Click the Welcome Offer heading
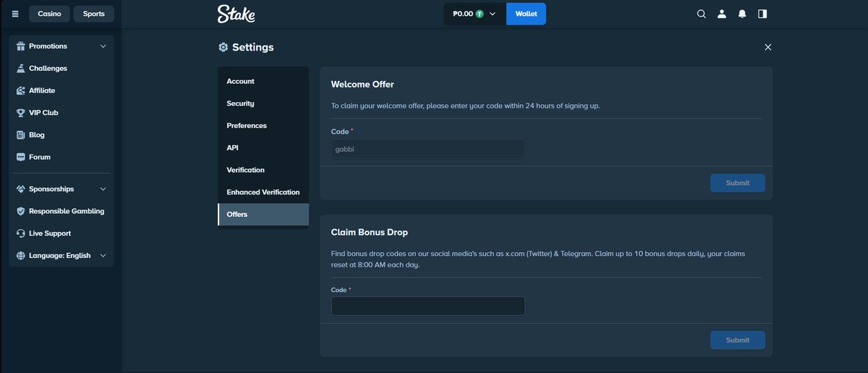 click(x=362, y=85)
